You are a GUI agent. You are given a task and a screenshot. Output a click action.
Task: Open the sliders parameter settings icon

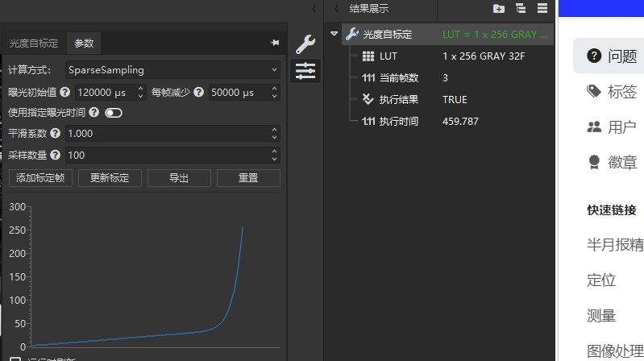click(x=305, y=71)
